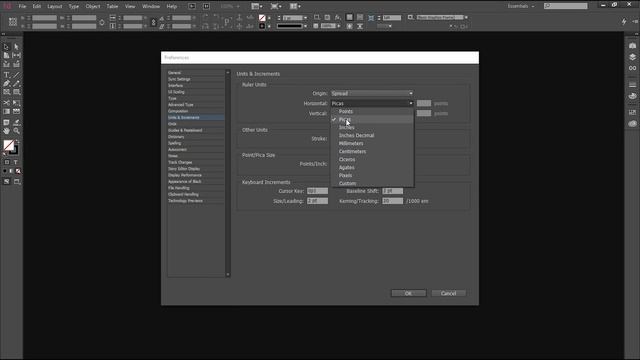Click OK in Preferences dialog
The width and height of the screenshot is (640, 360).
(x=408, y=293)
